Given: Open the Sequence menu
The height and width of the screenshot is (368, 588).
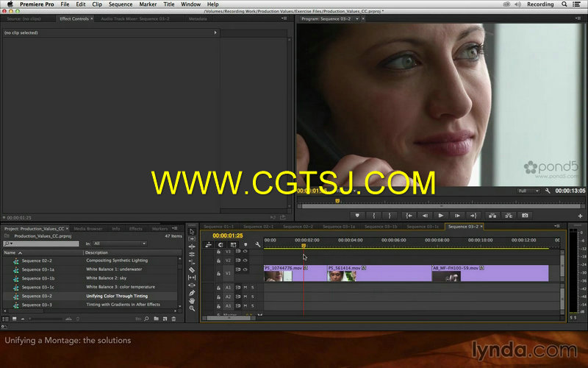Looking at the screenshot, I should (121, 4).
